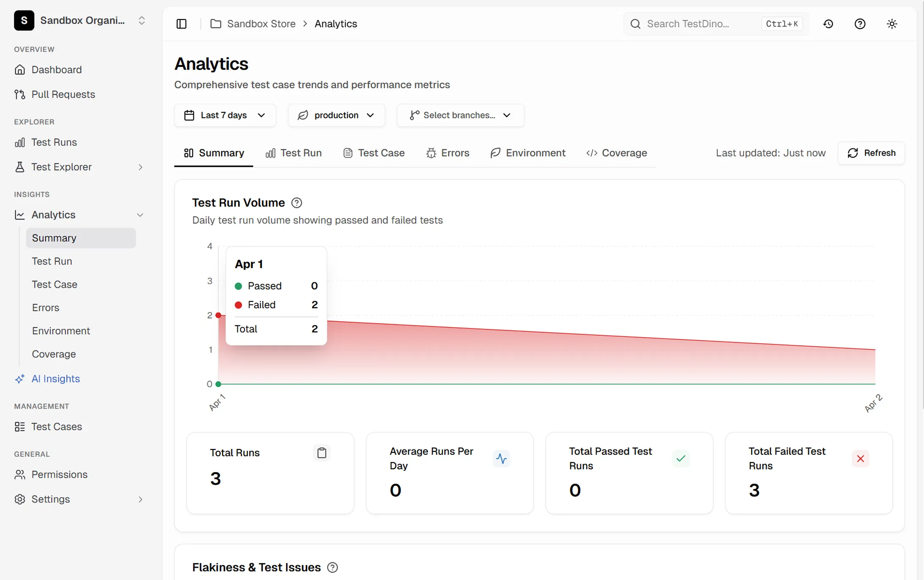
Task: Switch to the Coverage tab
Action: point(616,153)
